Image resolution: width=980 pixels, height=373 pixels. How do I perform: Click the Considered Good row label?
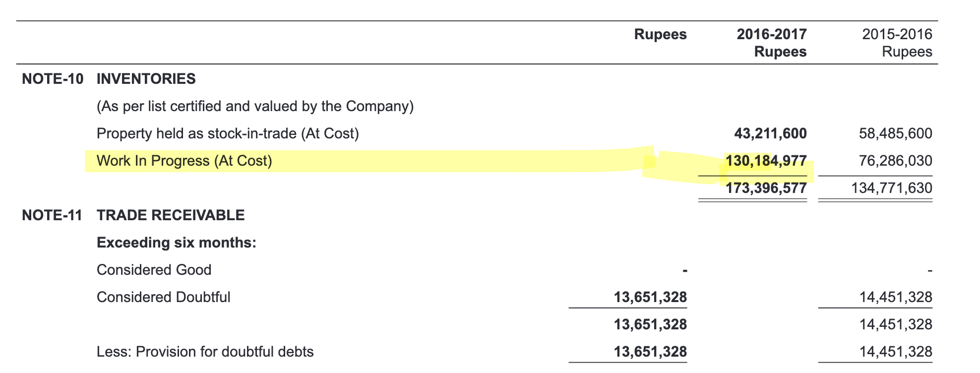coord(154,270)
